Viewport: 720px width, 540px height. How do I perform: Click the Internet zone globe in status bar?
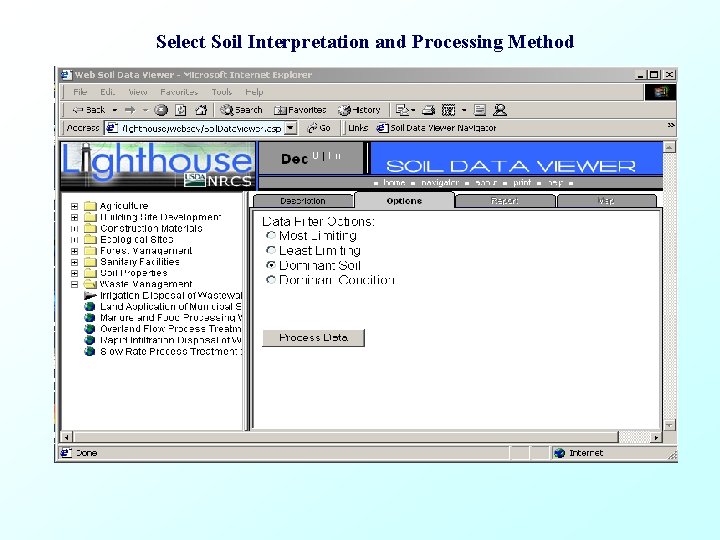point(559,453)
